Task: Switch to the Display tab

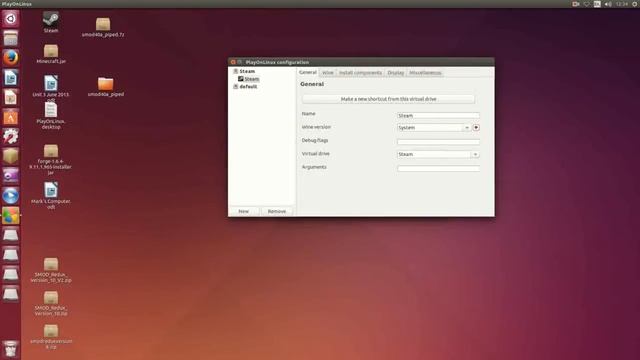Action: pyautogui.click(x=396, y=73)
